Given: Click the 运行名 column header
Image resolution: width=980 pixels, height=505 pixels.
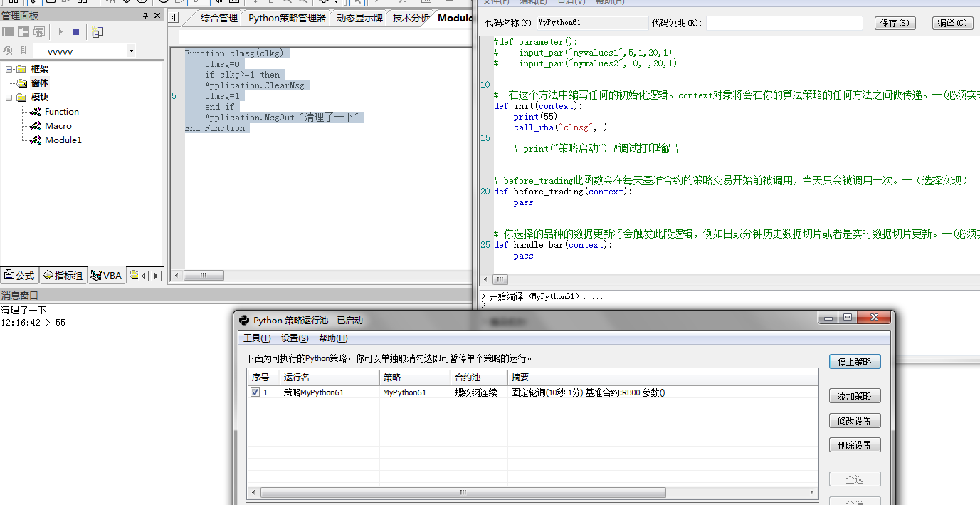Looking at the screenshot, I should [330, 378].
